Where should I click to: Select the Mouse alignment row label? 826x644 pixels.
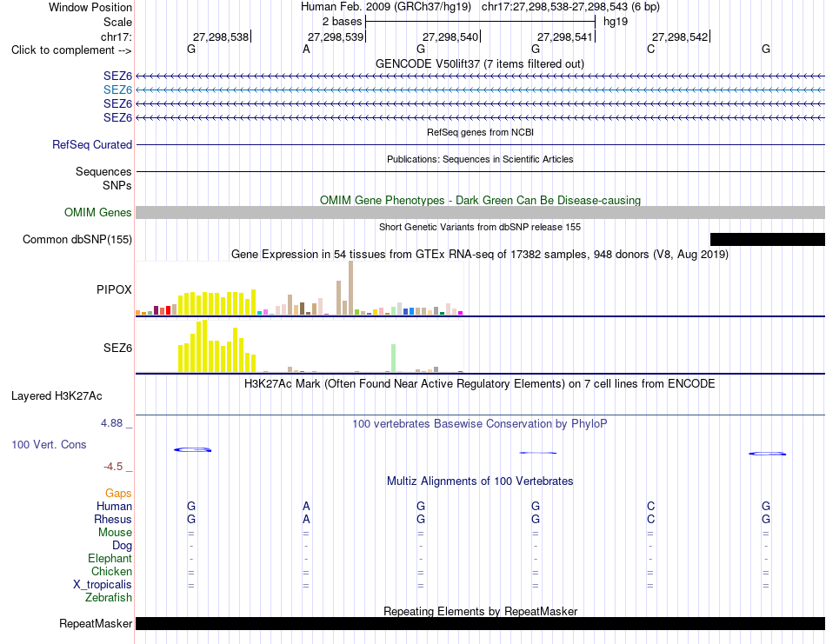[x=115, y=533]
